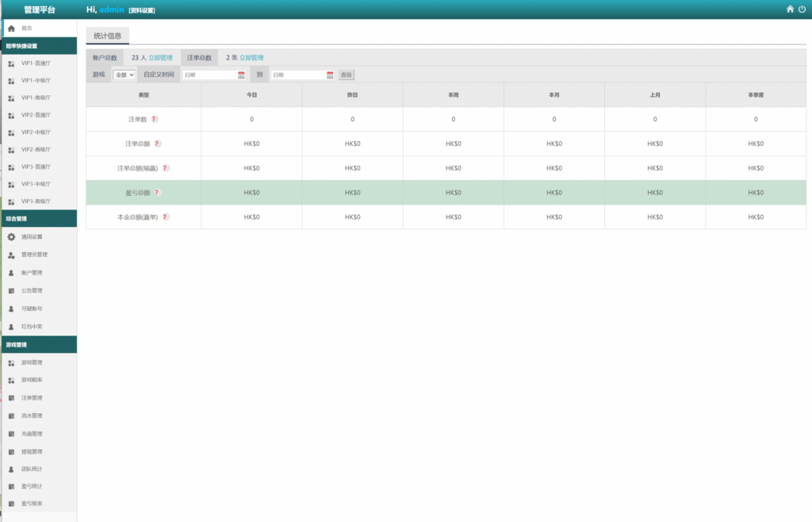Click the home icon in top-right header

point(790,10)
